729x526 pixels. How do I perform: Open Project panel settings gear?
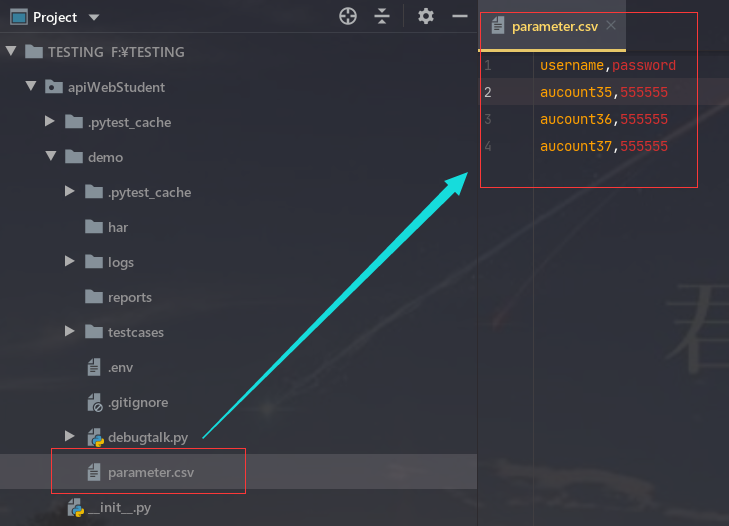pos(426,16)
